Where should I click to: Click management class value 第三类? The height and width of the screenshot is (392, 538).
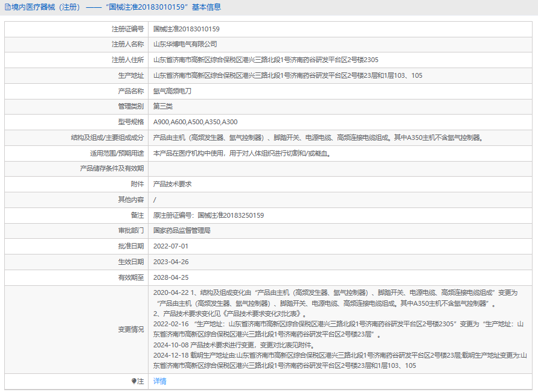point(162,106)
